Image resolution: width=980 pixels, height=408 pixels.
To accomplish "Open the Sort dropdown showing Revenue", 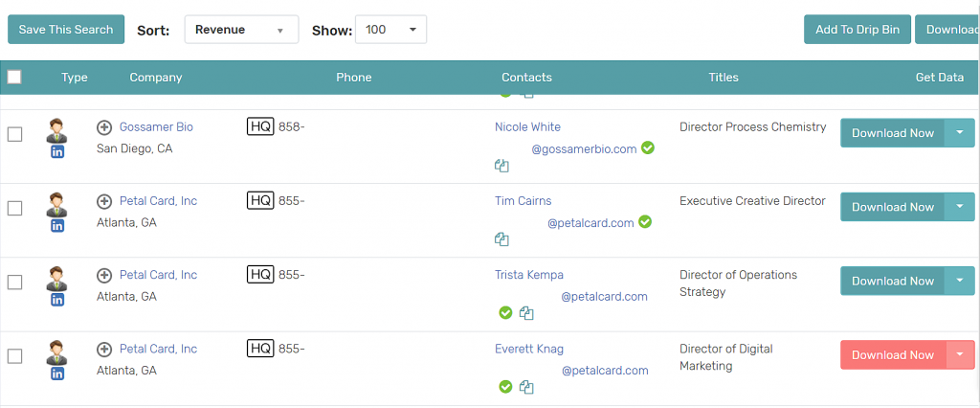I will click(x=240, y=30).
